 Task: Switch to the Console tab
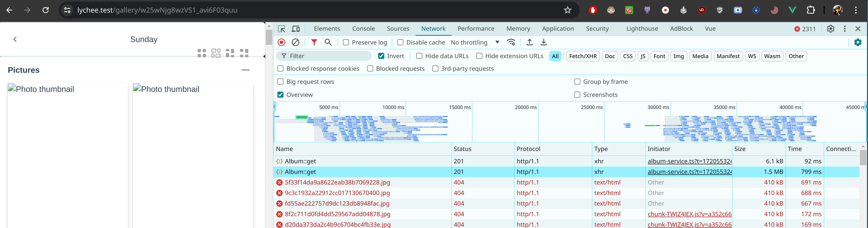click(x=364, y=29)
